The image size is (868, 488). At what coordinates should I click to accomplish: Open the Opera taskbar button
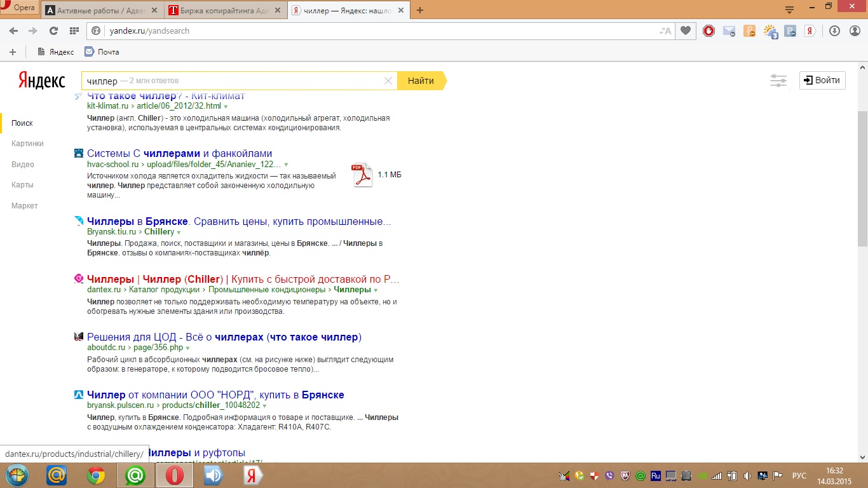click(x=175, y=475)
